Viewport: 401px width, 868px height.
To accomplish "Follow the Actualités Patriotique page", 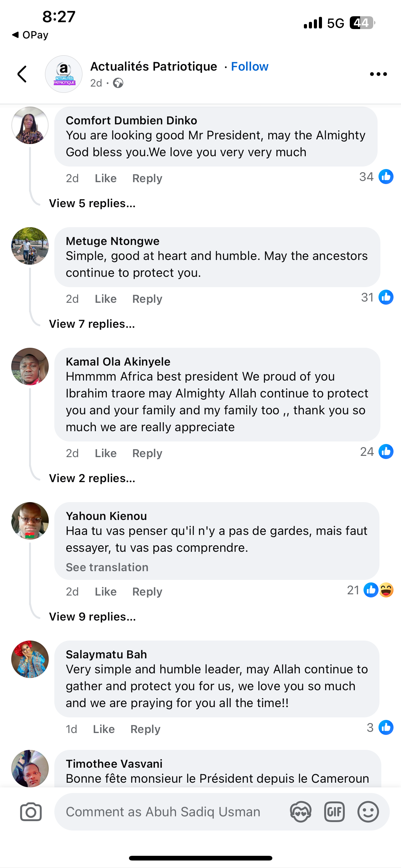I will click(x=250, y=66).
